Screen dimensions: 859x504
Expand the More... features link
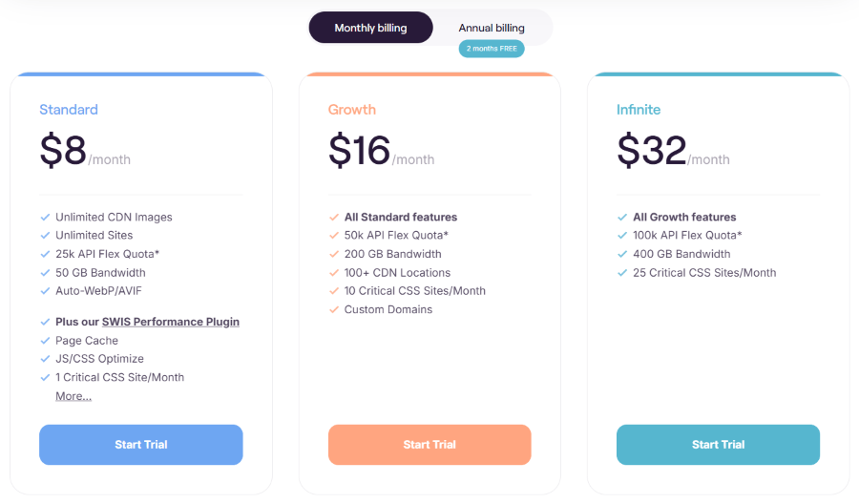(73, 396)
